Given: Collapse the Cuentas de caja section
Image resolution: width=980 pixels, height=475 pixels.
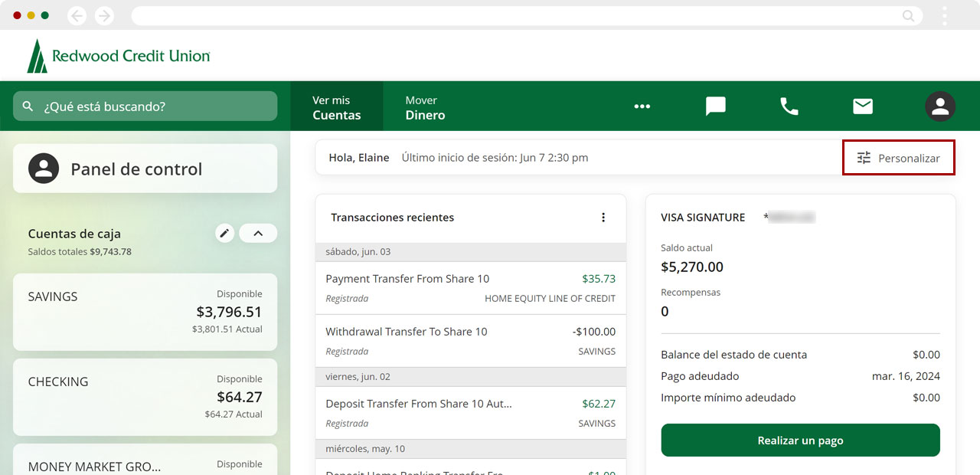Looking at the screenshot, I should point(258,234).
